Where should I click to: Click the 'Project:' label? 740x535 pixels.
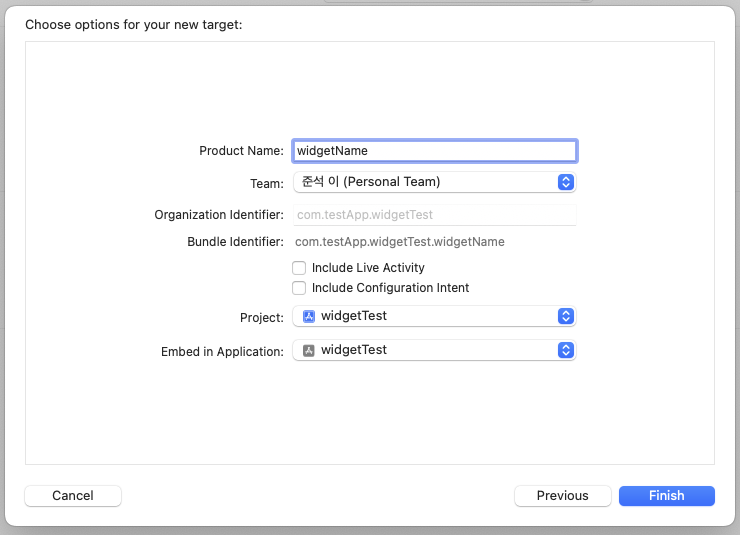[x=262, y=318]
